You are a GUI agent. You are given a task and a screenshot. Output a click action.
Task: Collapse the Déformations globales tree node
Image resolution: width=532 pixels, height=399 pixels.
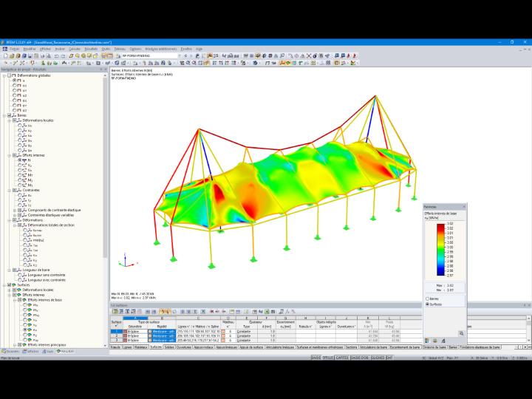(x=4, y=75)
